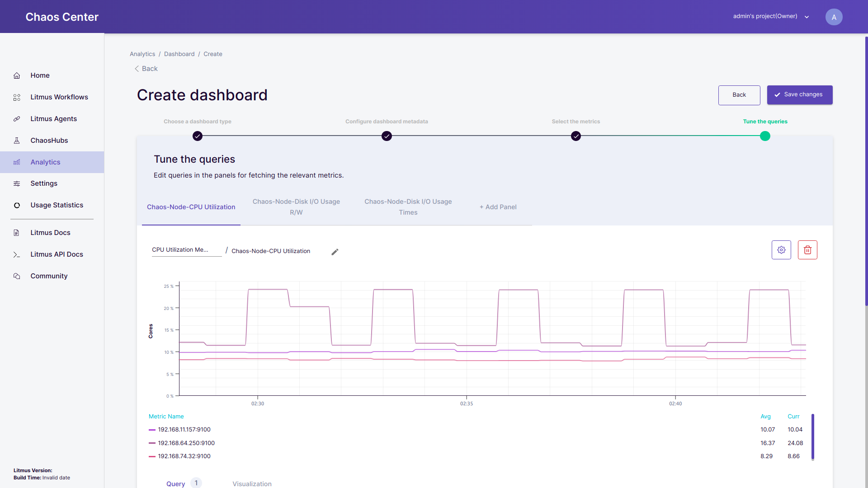Image resolution: width=868 pixels, height=488 pixels.
Task: Toggle 192.168.11.157:9100 metric in legend
Action: point(184,430)
